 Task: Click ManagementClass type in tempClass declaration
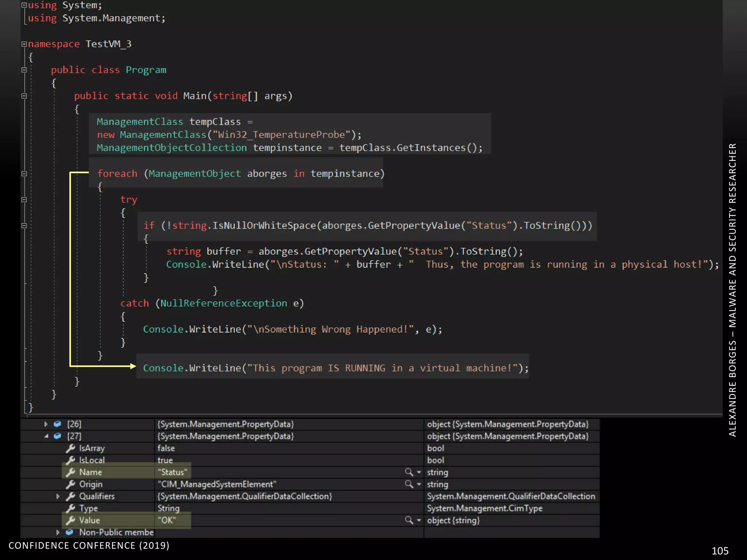[x=140, y=122]
